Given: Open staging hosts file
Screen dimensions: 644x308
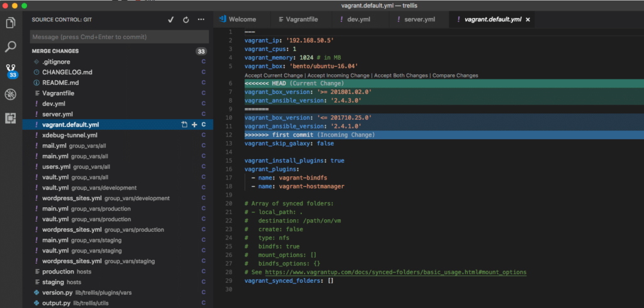Looking at the screenshot, I should pyautogui.click(x=118, y=282).
